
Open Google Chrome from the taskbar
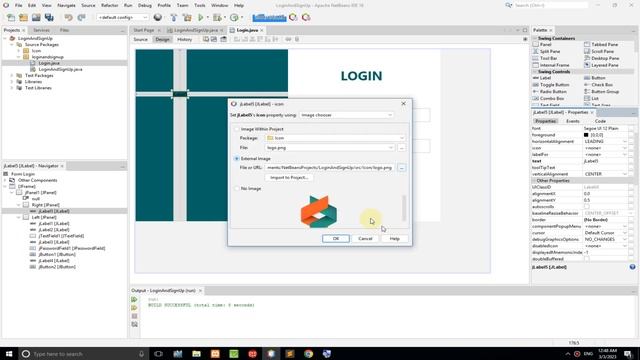pyautogui.click(x=308, y=354)
